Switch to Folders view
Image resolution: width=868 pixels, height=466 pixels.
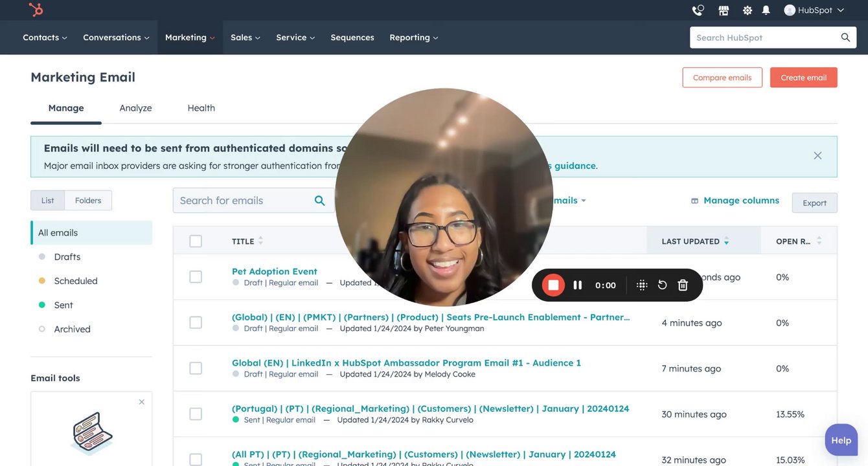[x=88, y=201]
